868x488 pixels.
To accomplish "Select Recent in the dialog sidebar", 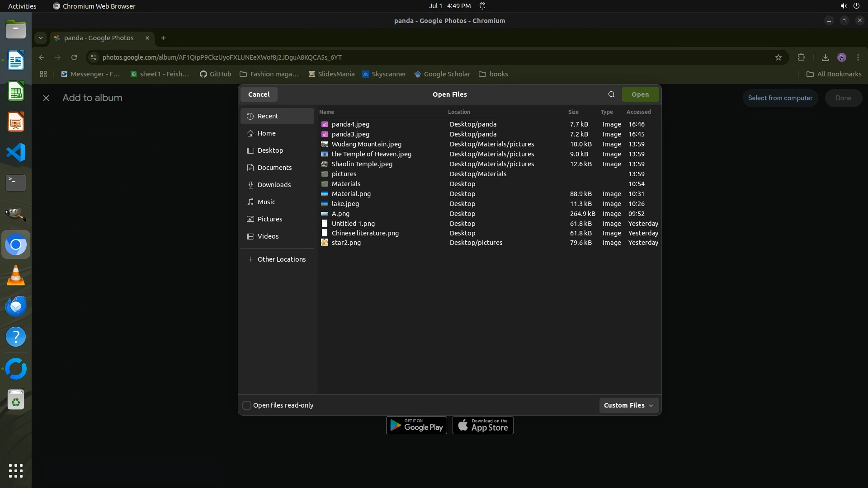I will point(268,116).
